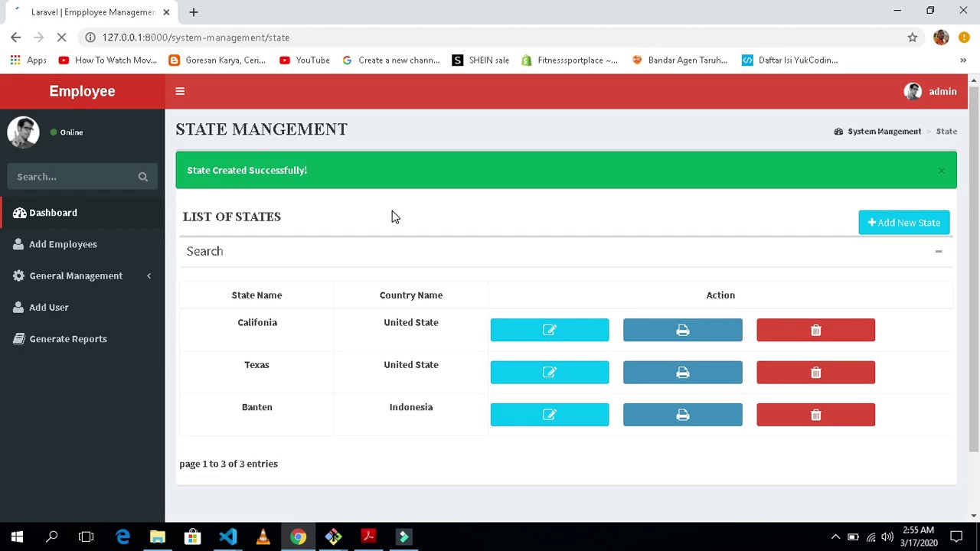Image resolution: width=980 pixels, height=551 pixels.
Task: Select the Laravel Employee Management browser tab
Action: pos(92,11)
